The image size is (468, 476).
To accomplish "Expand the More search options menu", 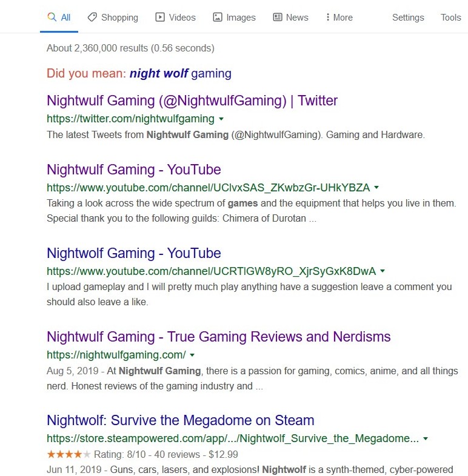I will point(339,18).
